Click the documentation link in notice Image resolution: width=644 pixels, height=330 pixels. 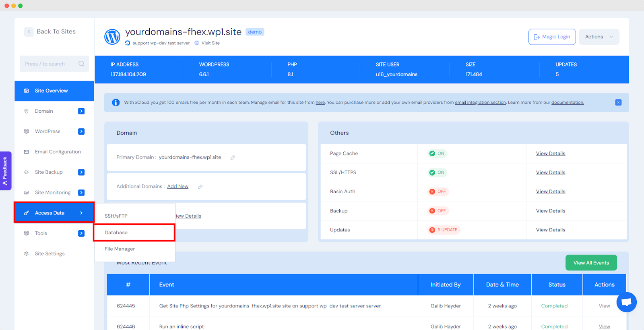click(568, 103)
